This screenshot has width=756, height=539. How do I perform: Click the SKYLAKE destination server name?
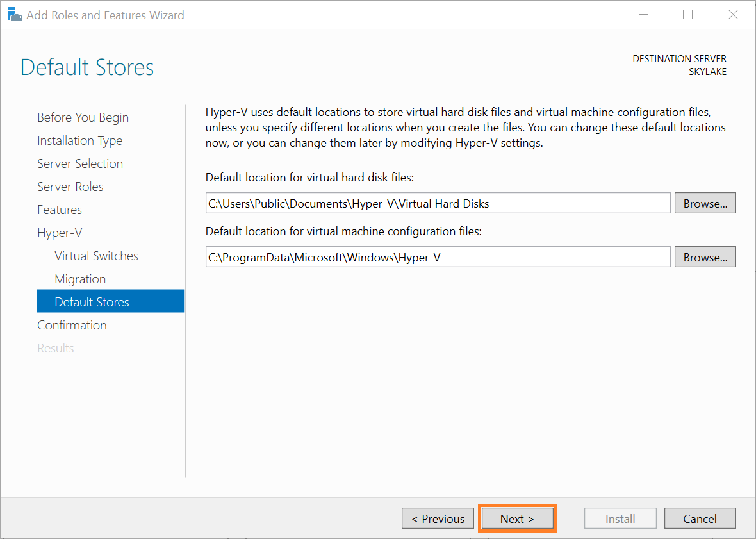point(707,72)
